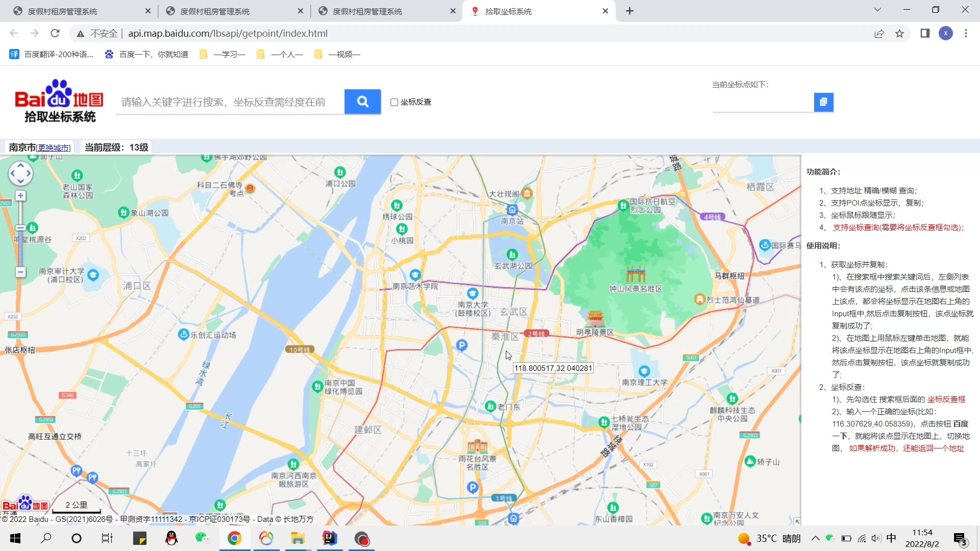Reload the current page
Image resolution: width=980 pixels, height=551 pixels.
55,33
